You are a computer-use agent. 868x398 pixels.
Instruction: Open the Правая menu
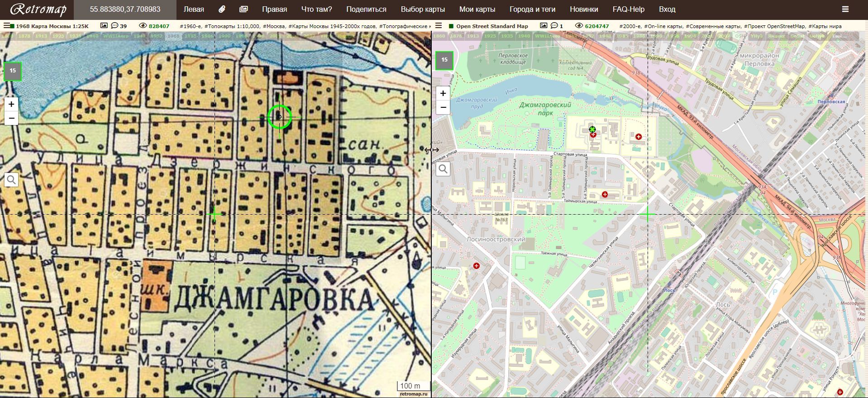(x=274, y=10)
